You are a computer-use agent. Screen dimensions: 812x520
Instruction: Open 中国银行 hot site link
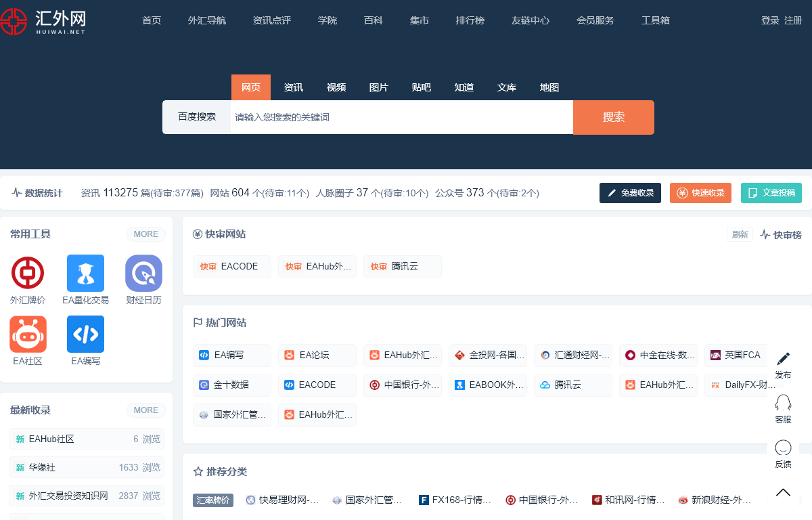[x=403, y=385]
